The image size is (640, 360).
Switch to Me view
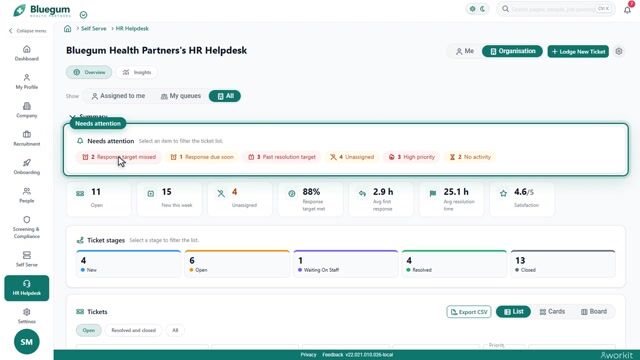(464, 51)
